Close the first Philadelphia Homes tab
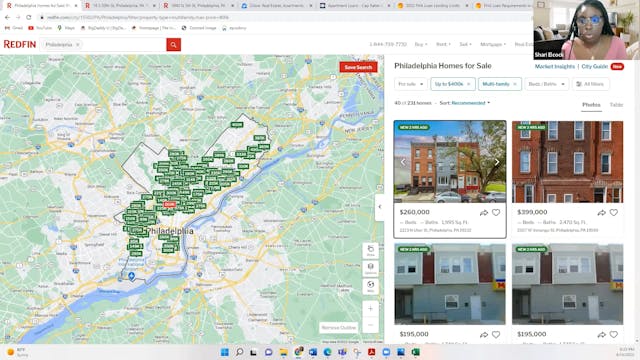640x360 pixels. pos(76,6)
